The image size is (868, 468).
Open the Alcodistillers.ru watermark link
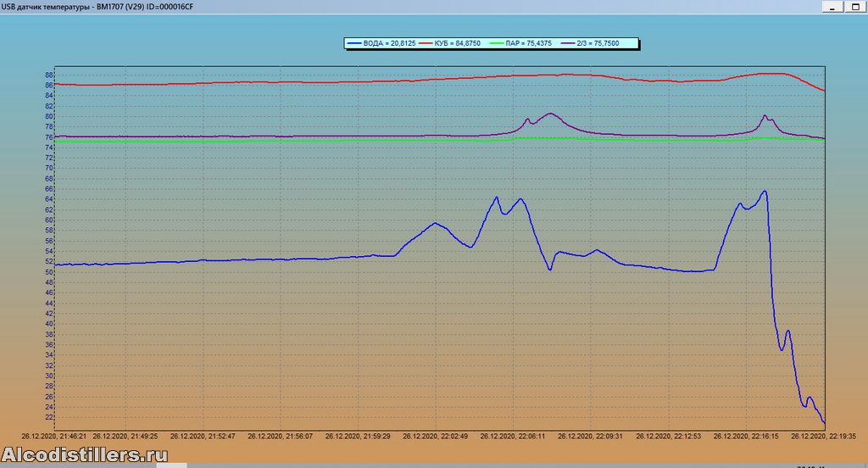click(x=84, y=455)
